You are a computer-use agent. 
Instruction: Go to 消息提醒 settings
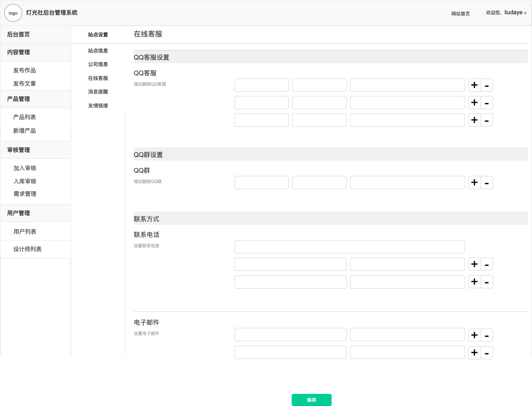coord(98,92)
